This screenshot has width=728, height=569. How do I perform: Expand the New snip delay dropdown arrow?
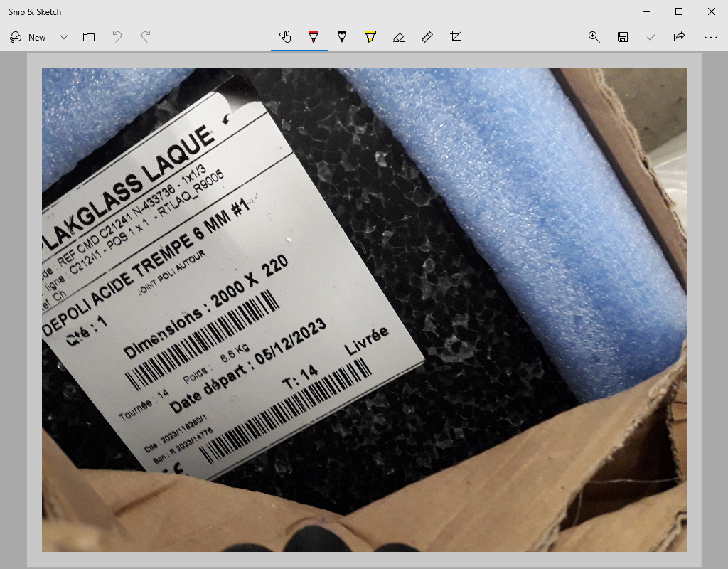64,37
